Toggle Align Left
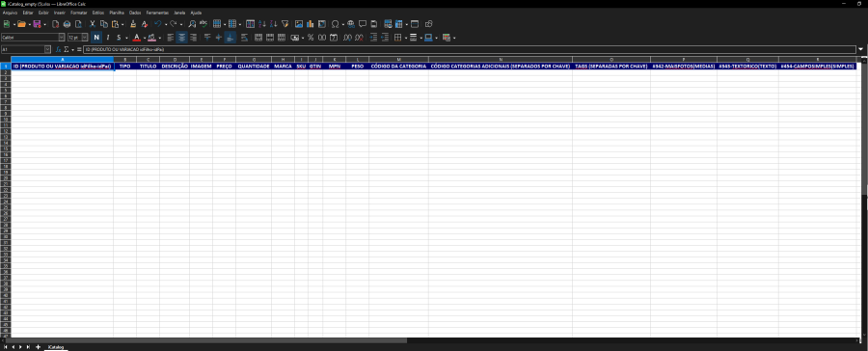 click(x=170, y=38)
